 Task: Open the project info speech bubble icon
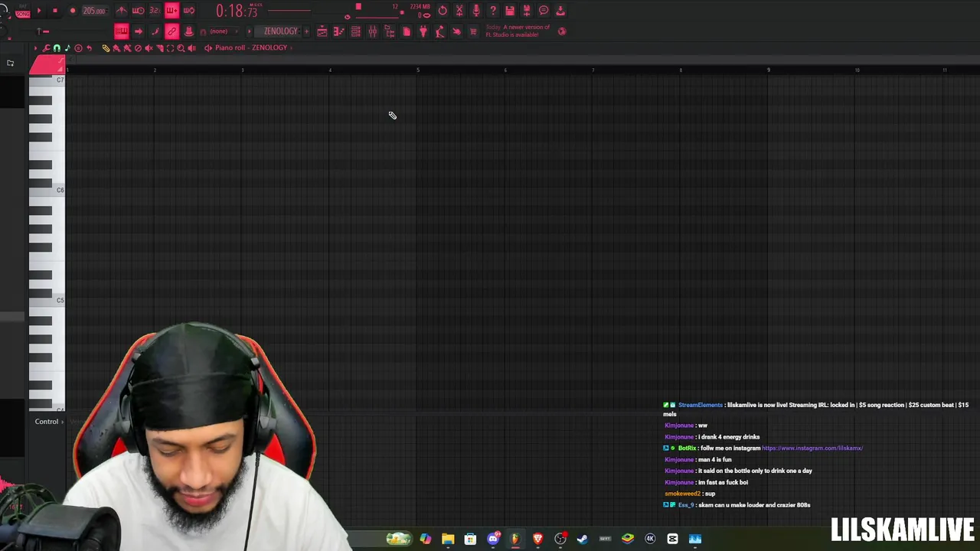click(x=544, y=11)
